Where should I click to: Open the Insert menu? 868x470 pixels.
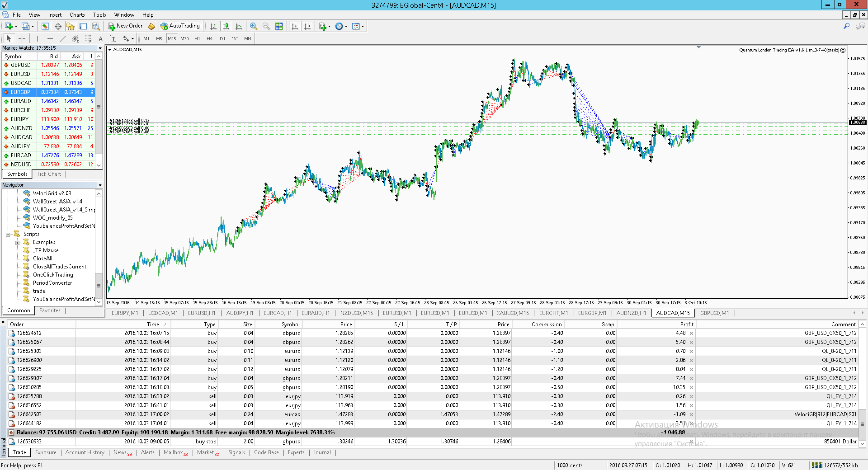tap(55, 15)
